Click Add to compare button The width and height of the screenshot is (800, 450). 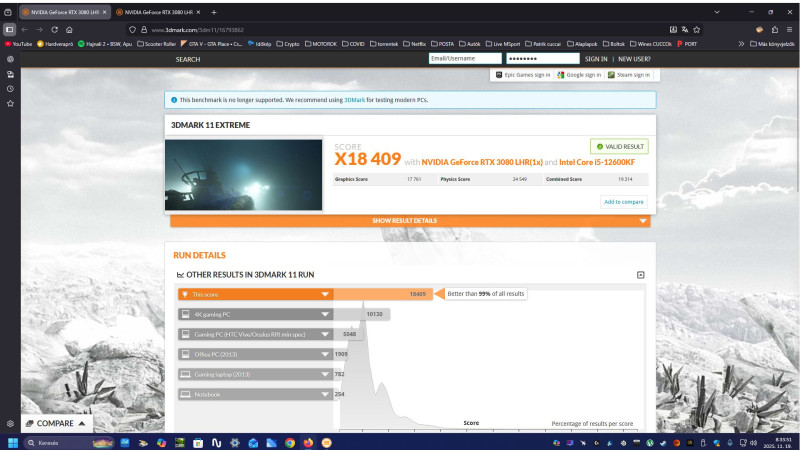click(623, 202)
